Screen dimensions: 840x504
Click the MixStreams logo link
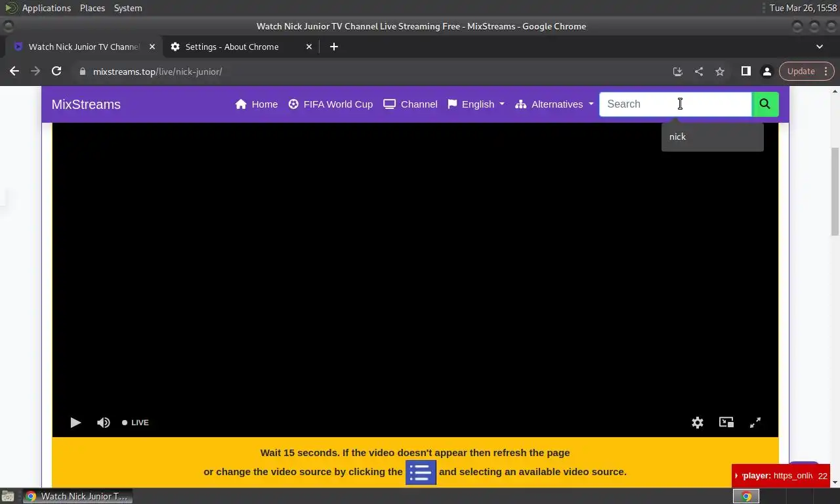[86, 104]
